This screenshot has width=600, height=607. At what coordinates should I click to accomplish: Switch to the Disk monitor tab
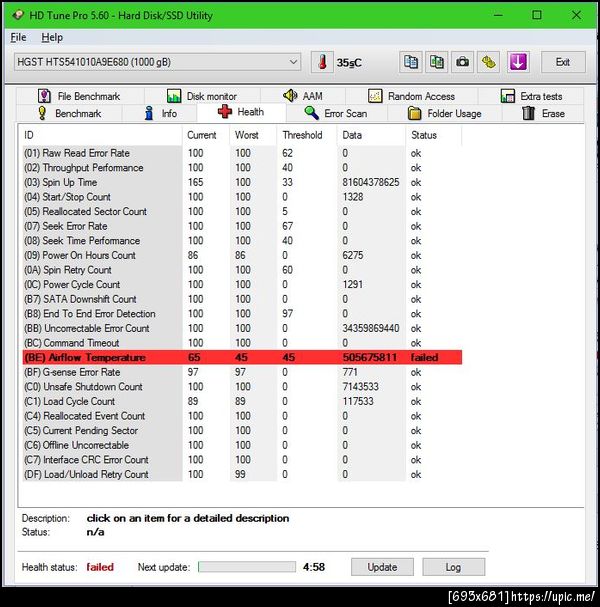(x=202, y=96)
